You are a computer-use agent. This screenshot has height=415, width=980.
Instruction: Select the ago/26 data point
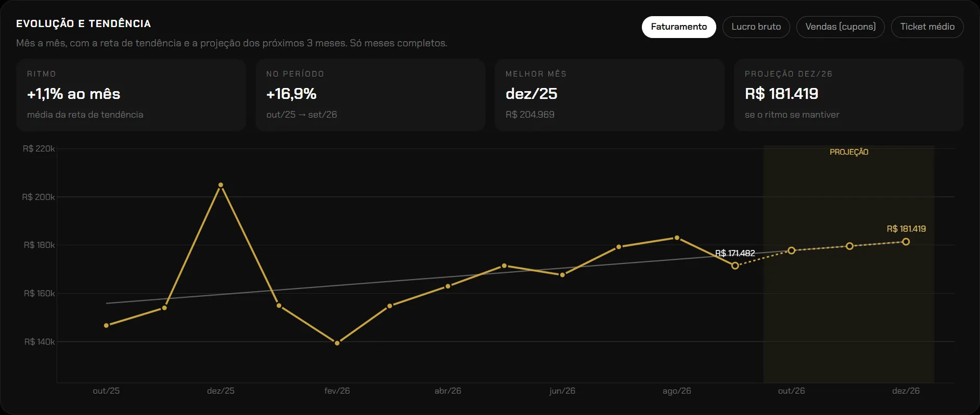[x=677, y=238]
